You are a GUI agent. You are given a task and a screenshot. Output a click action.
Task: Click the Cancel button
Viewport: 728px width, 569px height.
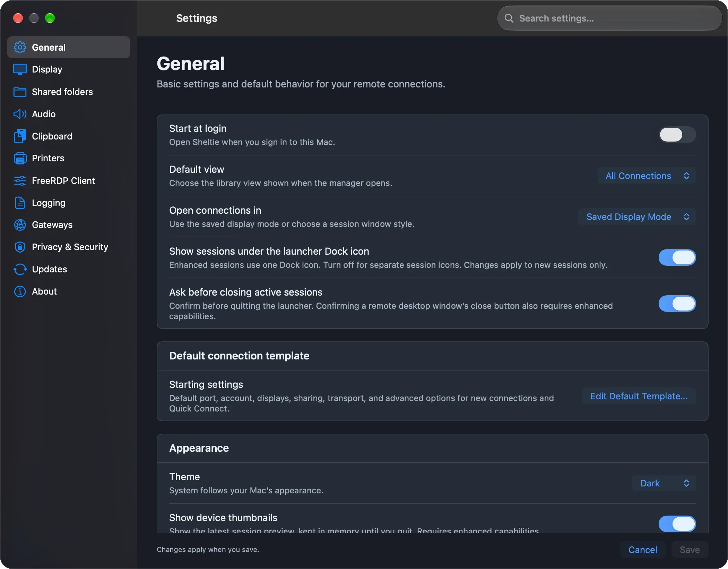coord(643,550)
